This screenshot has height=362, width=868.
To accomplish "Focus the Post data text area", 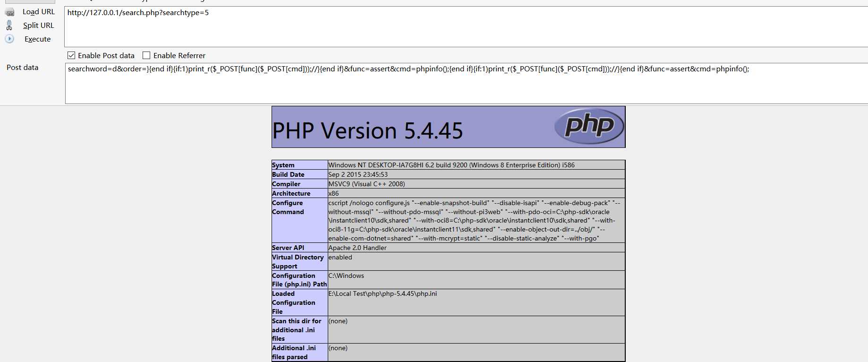I will point(467,84).
